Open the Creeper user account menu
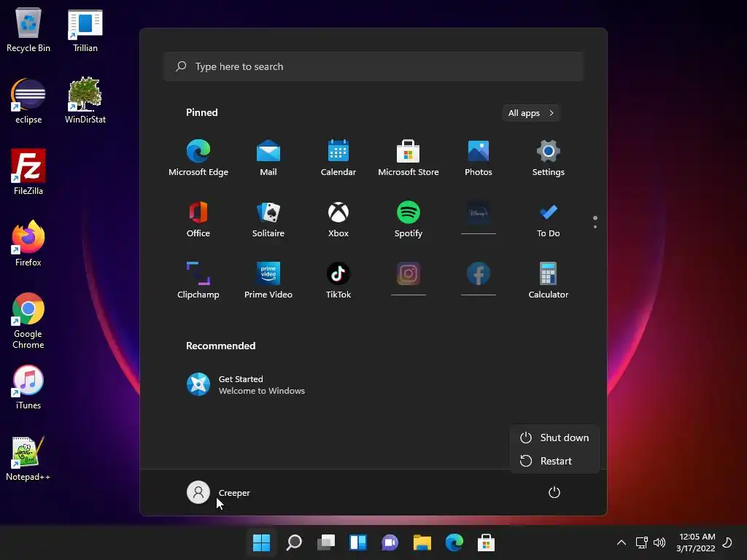The height and width of the screenshot is (560, 747). tap(219, 492)
